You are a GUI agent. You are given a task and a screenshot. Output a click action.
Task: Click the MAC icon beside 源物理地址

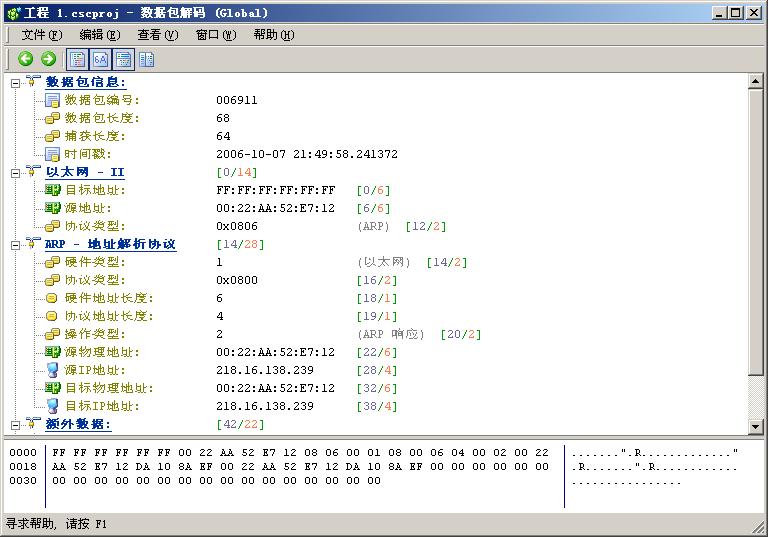[x=52, y=352]
